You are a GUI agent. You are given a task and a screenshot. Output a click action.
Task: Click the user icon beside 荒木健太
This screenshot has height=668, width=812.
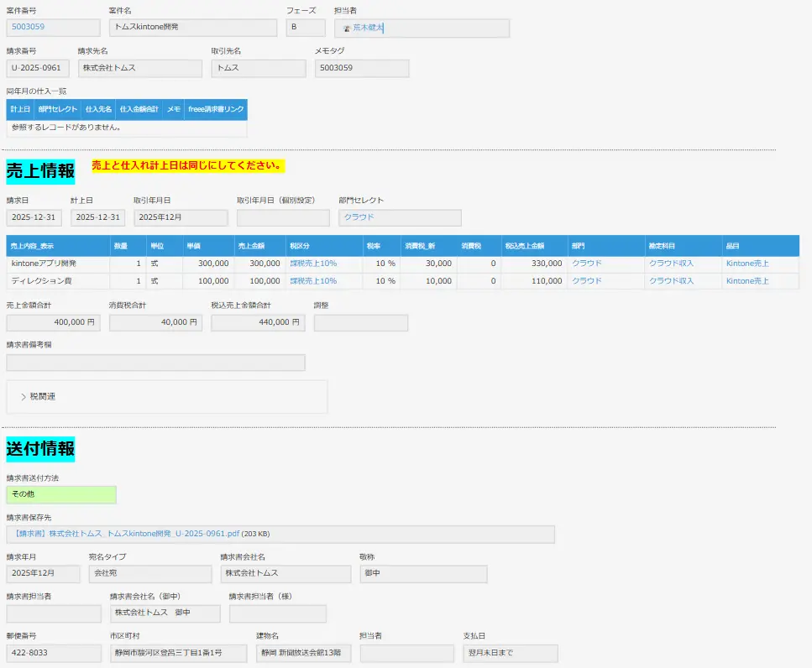point(346,28)
